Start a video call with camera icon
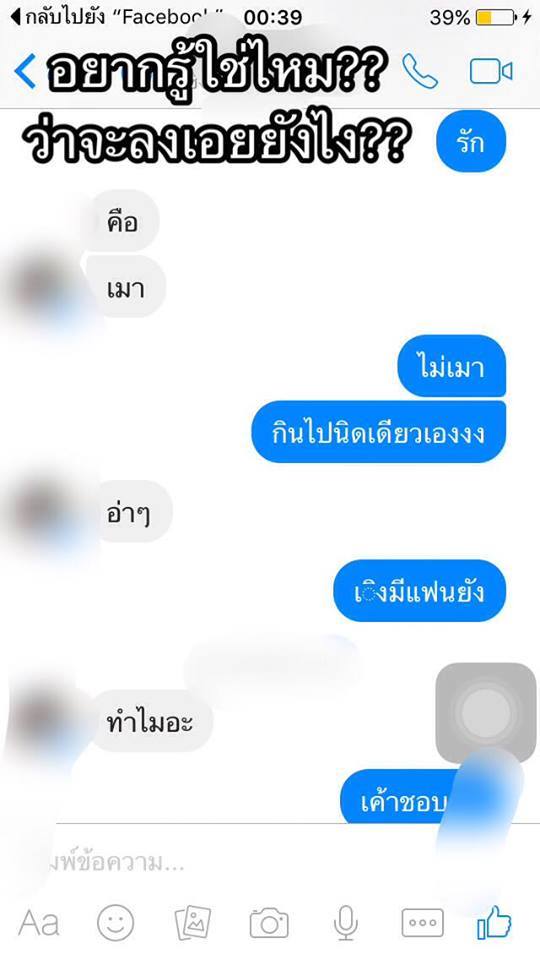 491,72
